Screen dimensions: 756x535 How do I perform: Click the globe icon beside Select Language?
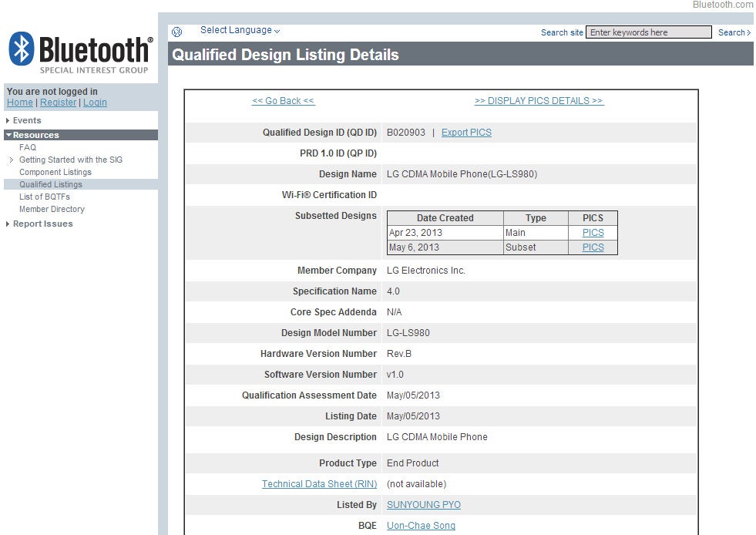pyautogui.click(x=177, y=32)
